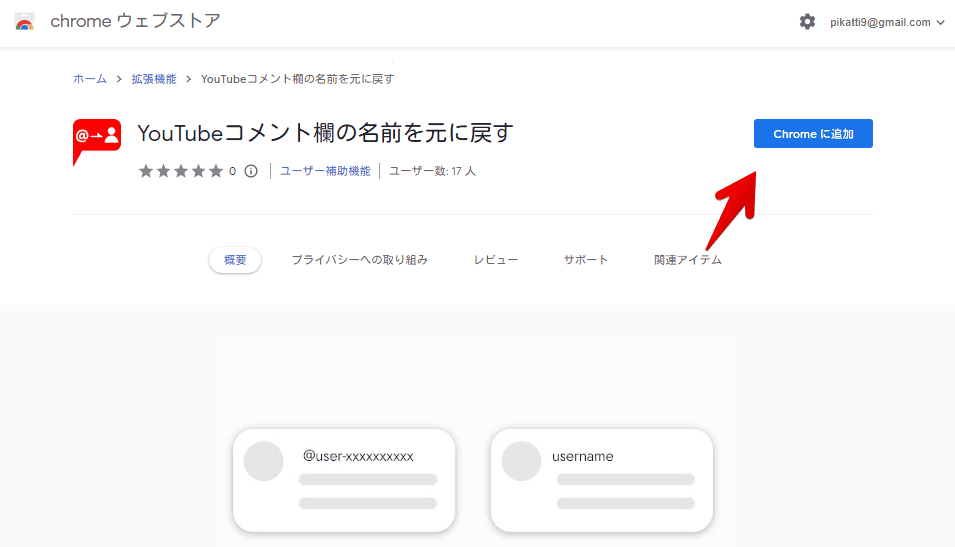
Task: Switch to the プライバシーへの取り組み tab
Action: click(x=360, y=260)
